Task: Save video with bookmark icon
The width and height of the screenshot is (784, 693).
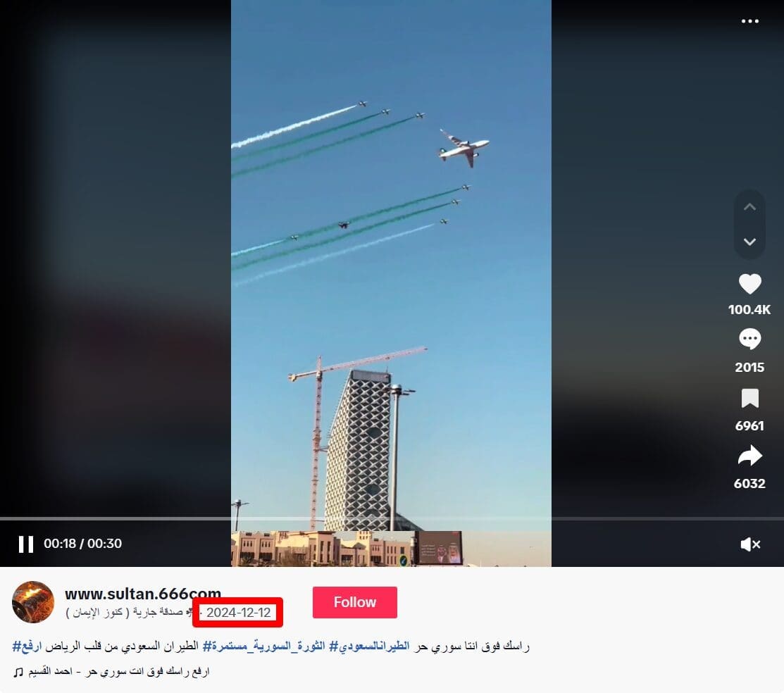Action: [x=749, y=399]
